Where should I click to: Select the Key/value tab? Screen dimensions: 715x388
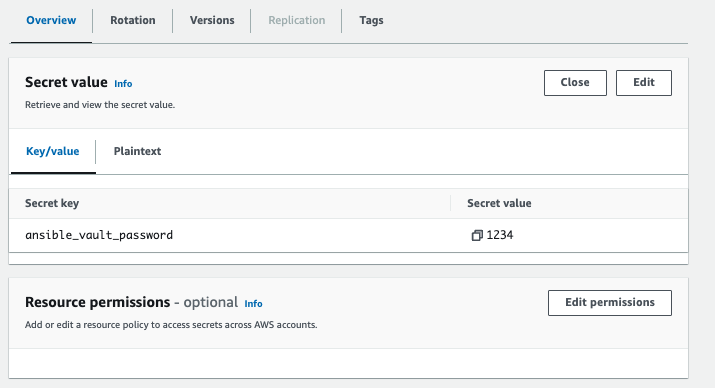pyautogui.click(x=52, y=151)
